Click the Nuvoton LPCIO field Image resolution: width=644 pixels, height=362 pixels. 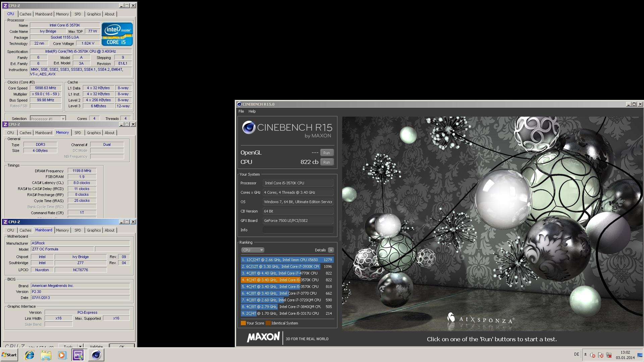(42, 270)
